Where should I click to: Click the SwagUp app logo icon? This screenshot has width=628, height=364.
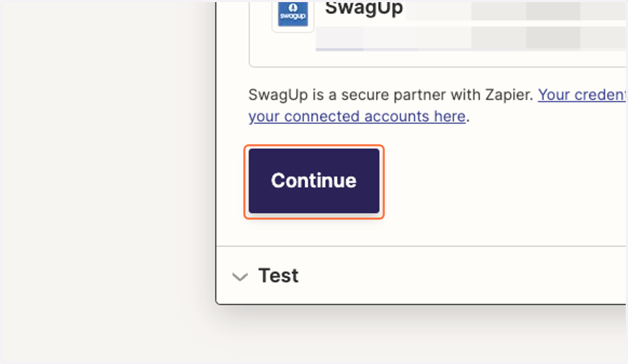pyautogui.click(x=293, y=15)
